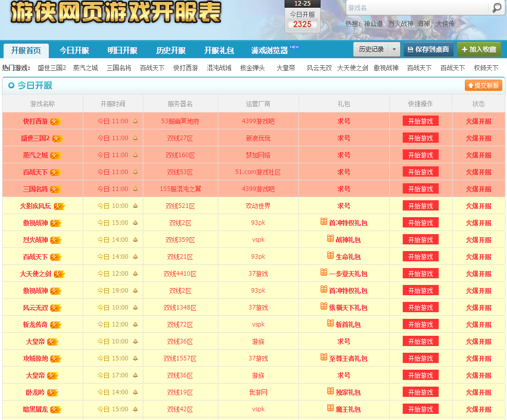507x420 pixels.
Task: Click the bell icon in 蒸汽之城 row
Action: click(x=135, y=155)
